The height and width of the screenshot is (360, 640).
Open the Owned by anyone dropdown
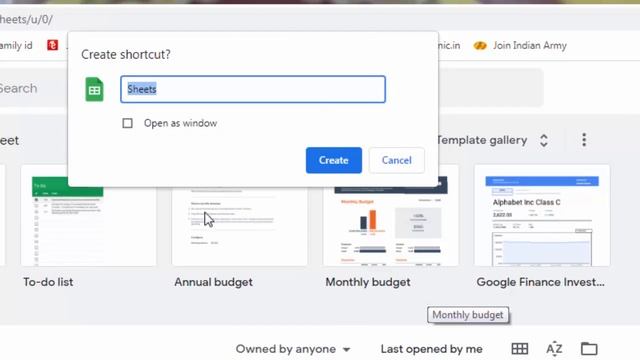coord(293,349)
